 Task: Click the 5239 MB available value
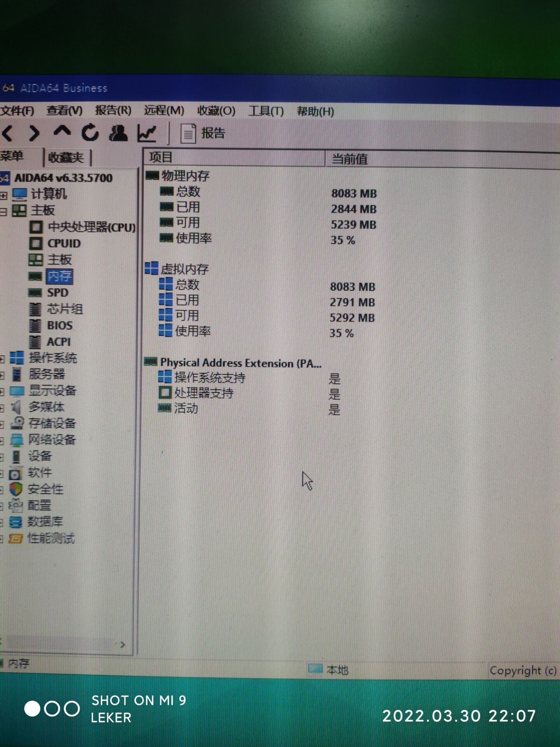click(x=353, y=224)
